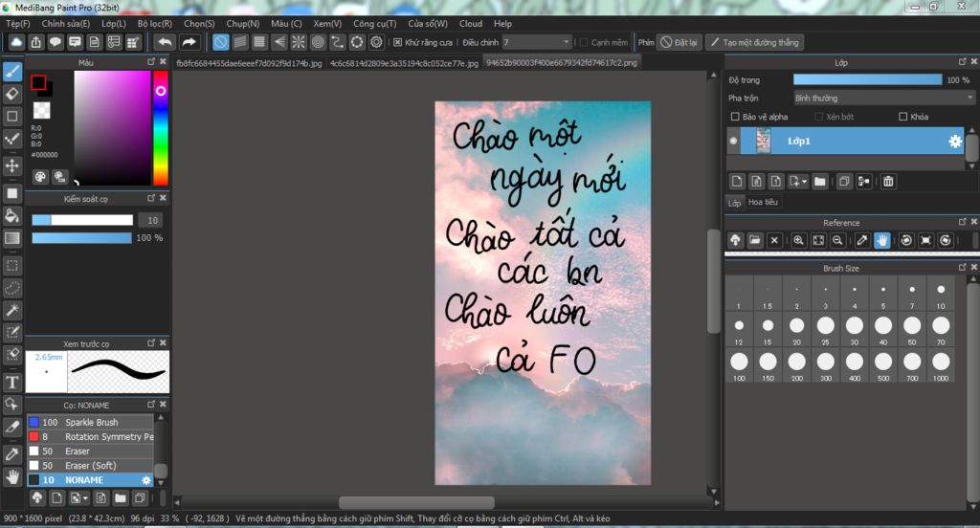Enable the curve snap guide

(x=338, y=42)
